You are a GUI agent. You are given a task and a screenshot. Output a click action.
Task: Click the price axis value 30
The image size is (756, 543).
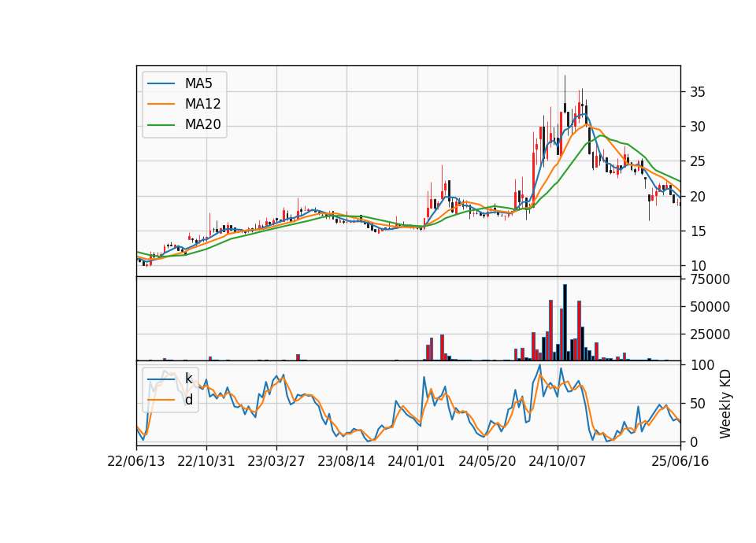click(x=697, y=127)
